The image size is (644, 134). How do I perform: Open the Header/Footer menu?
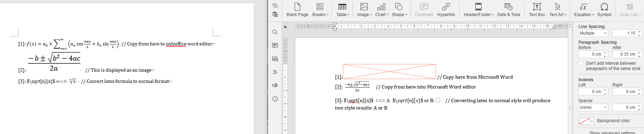point(478,10)
